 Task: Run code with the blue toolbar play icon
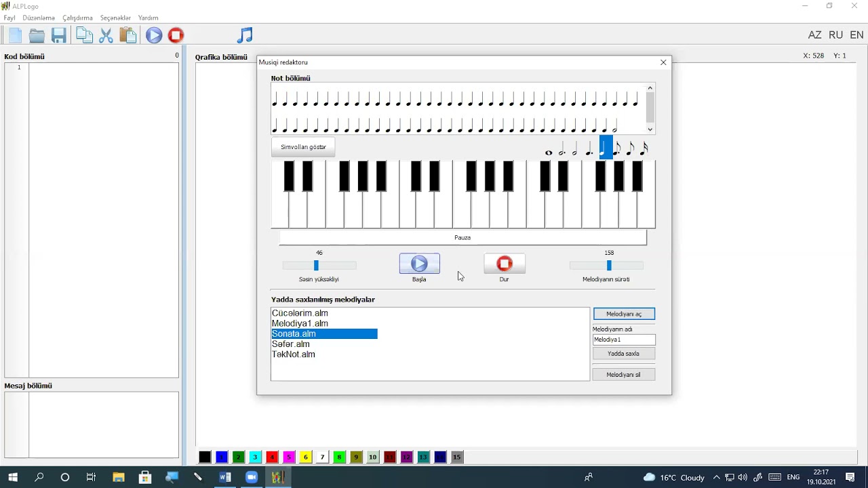point(154,35)
